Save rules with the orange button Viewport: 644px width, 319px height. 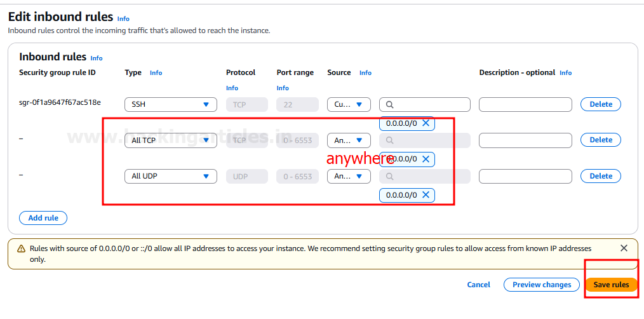click(x=611, y=285)
